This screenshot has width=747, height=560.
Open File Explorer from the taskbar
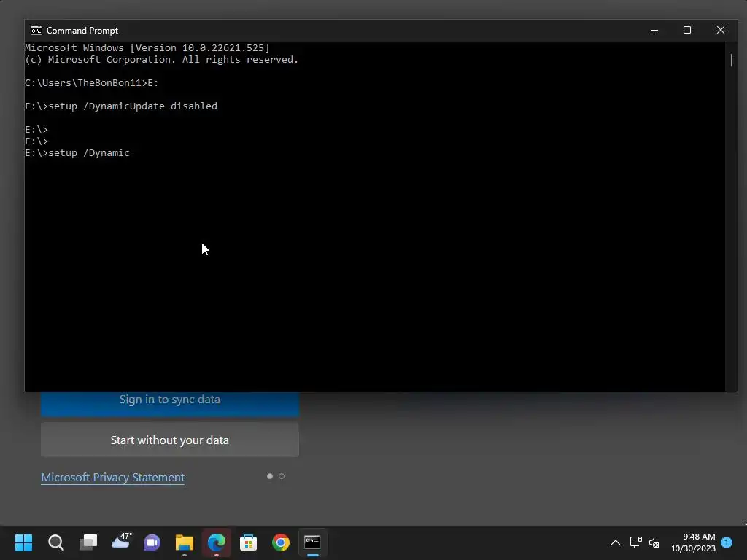tap(185, 542)
